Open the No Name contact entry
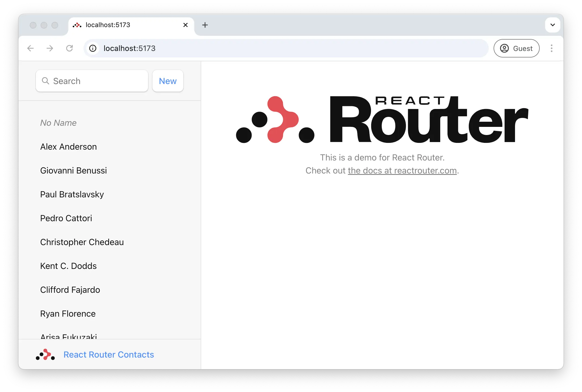Image resolution: width=582 pixels, height=392 pixels. pyautogui.click(x=58, y=123)
